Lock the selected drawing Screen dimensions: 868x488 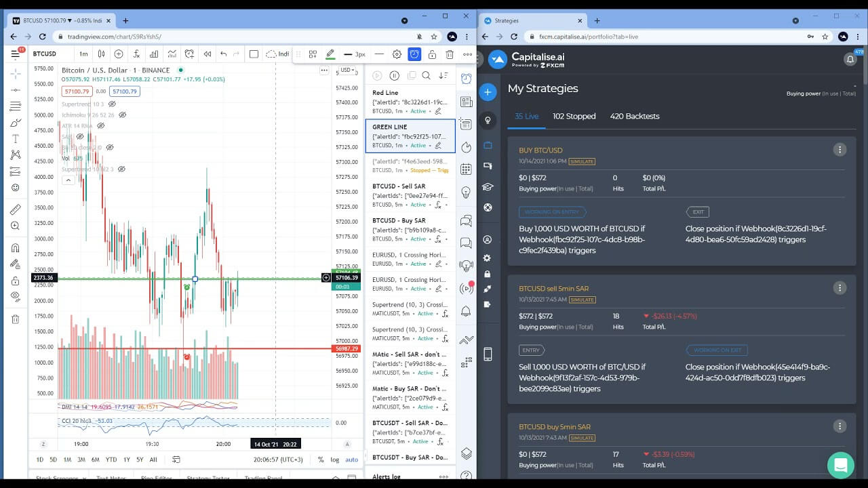(432, 54)
